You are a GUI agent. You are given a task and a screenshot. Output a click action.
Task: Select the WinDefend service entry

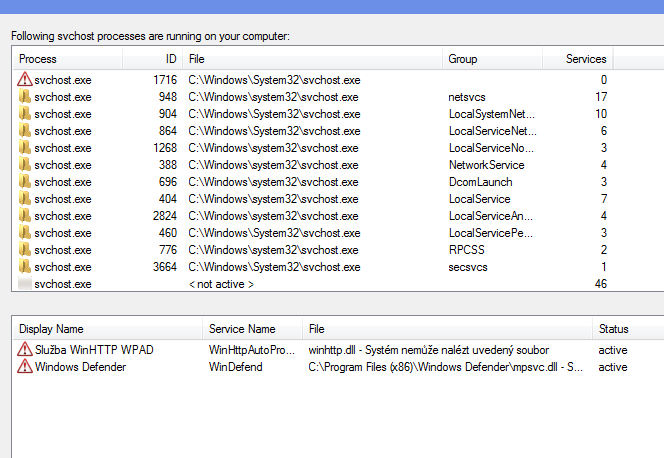236,367
